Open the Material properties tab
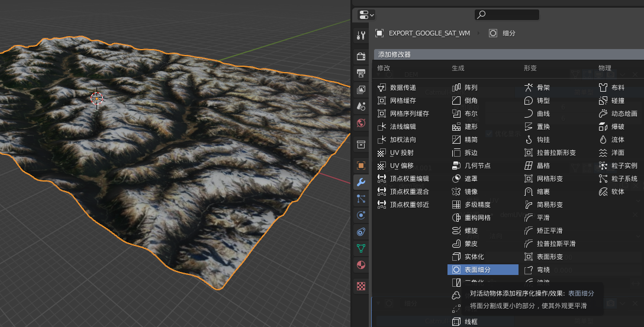Screen dimensions: 644x327 tap(361, 265)
